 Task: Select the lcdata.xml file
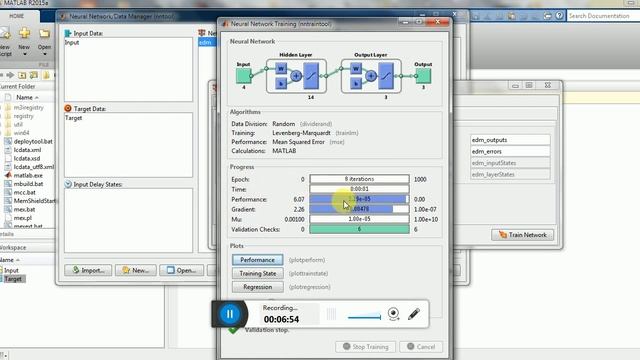tap(27, 150)
